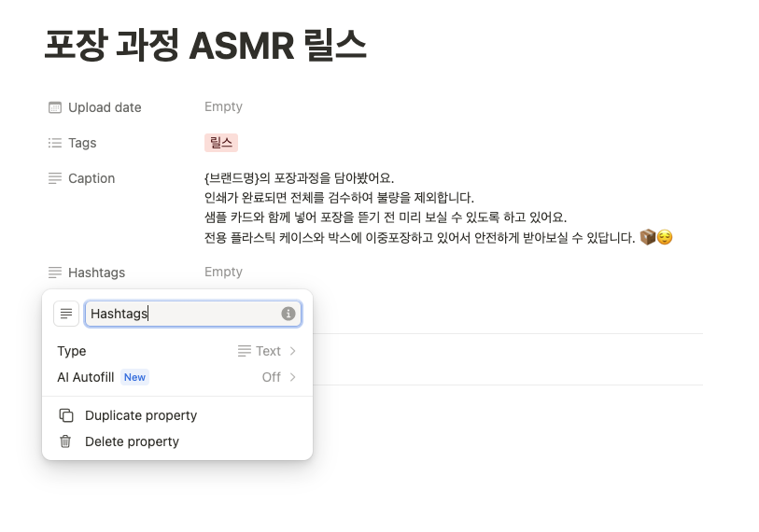Click the page title 포장 과정 ASMR 릴스
This screenshot has width=759, height=532.
pyautogui.click(x=205, y=45)
